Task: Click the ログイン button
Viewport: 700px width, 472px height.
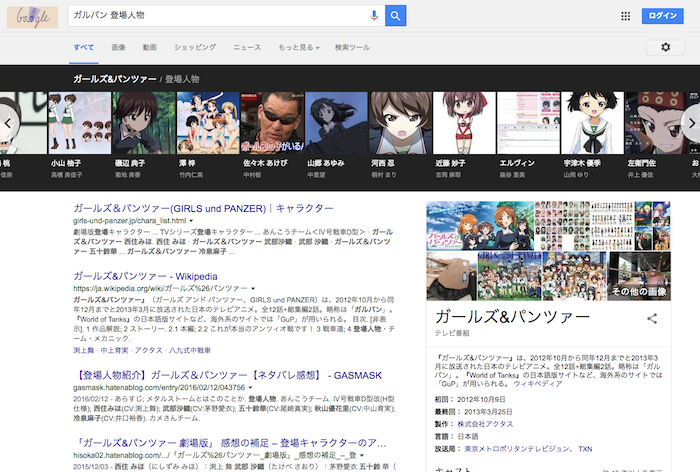Action: [x=663, y=16]
